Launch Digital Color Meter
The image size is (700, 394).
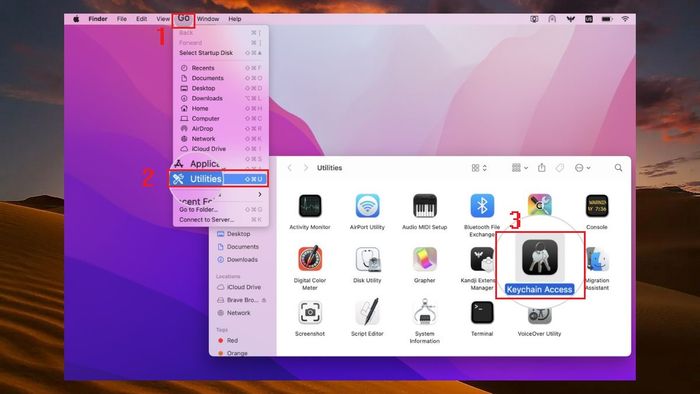[310, 259]
